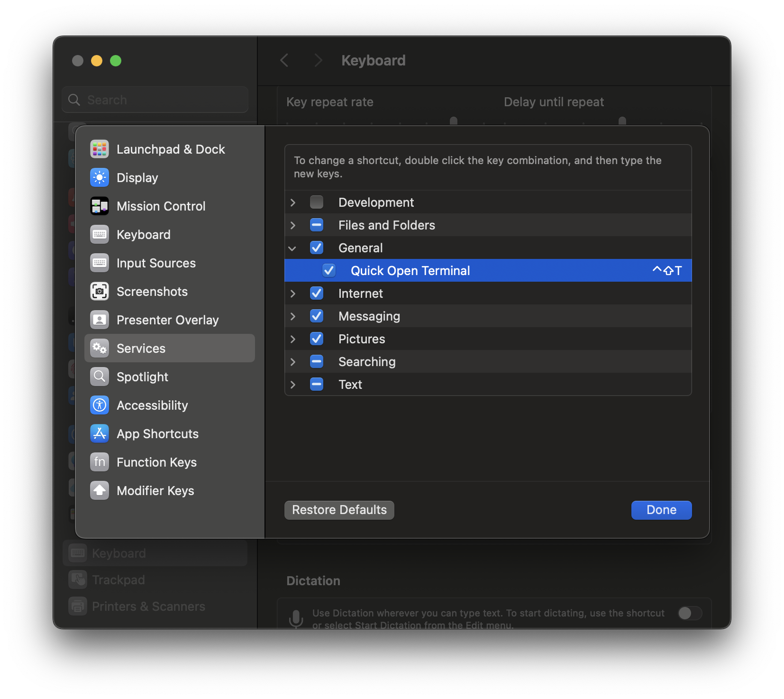Uncheck the Messaging checkbox

(x=317, y=316)
